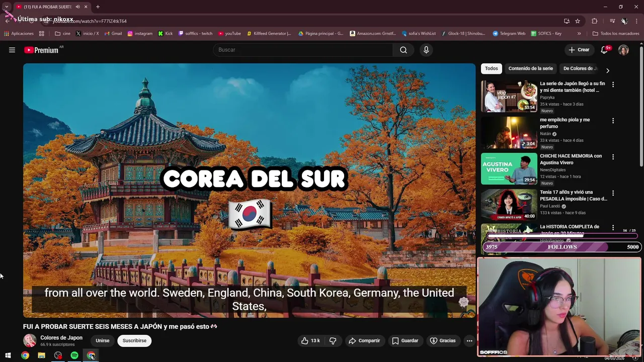Show more filter chips with right arrow
644x362 pixels.
[607, 70]
